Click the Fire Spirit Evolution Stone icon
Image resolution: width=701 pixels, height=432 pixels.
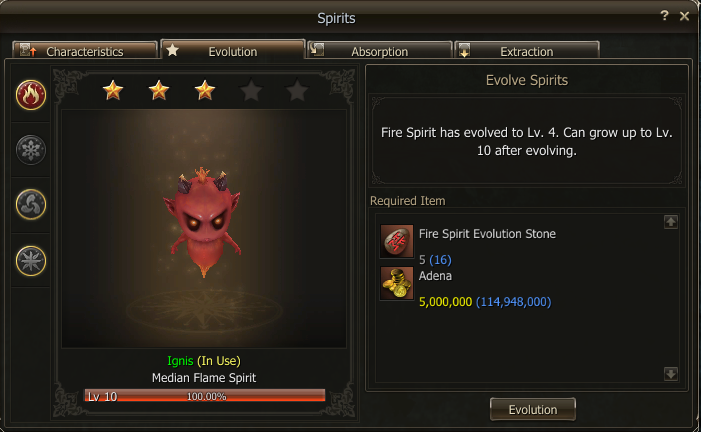pos(397,241)
